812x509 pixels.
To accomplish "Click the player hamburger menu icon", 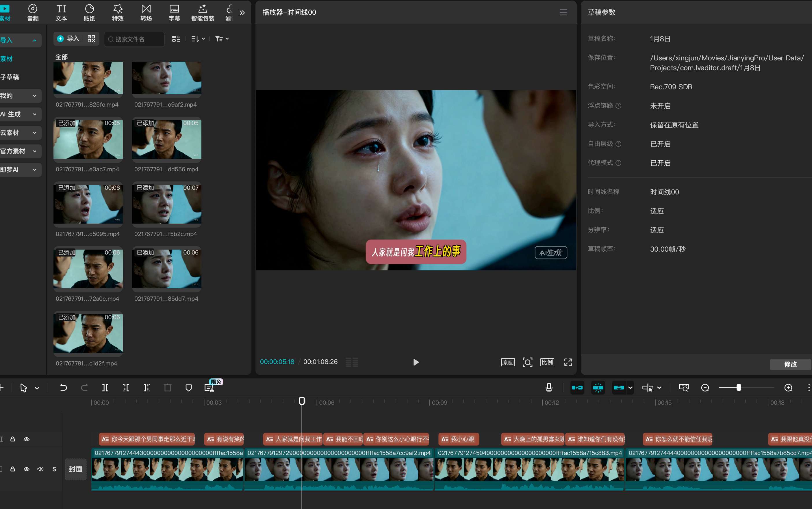I will 563,12.
